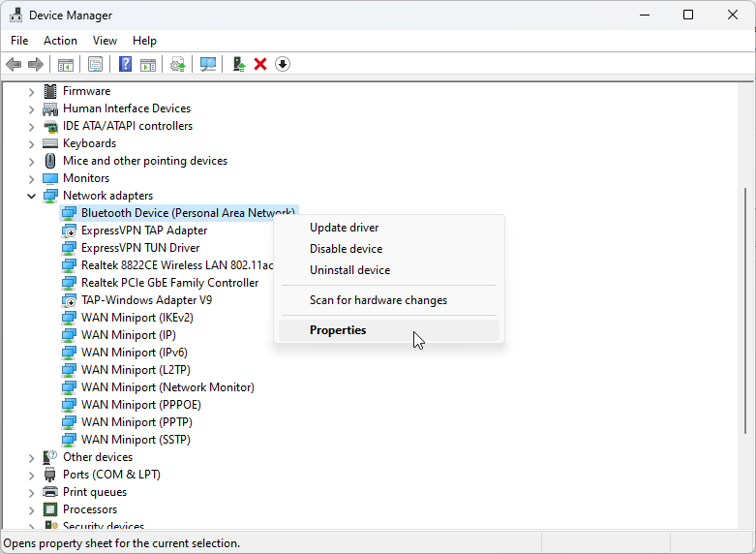
Task: Click the Help question mark toolbar icon
Action: pyautogui.click(x=125, y=64)
